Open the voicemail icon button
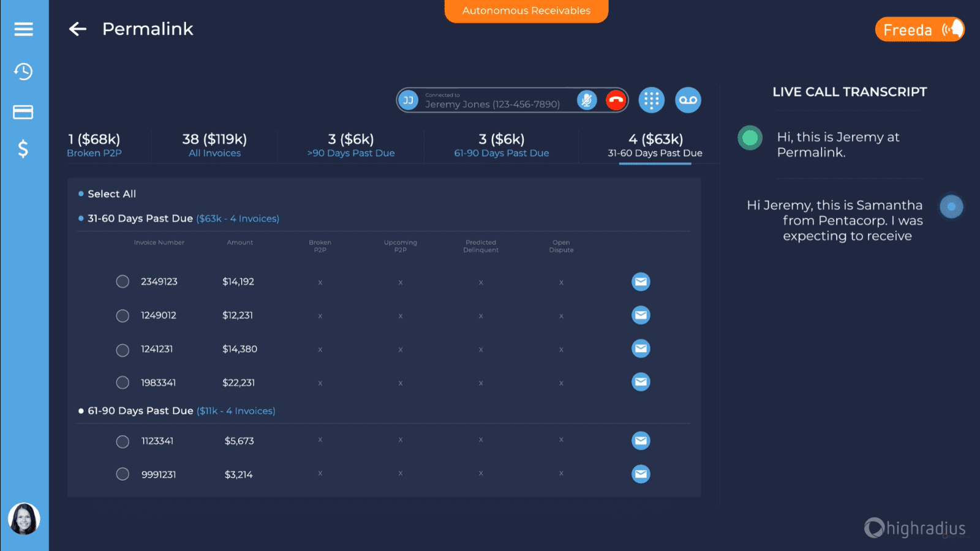 point(688,100)
